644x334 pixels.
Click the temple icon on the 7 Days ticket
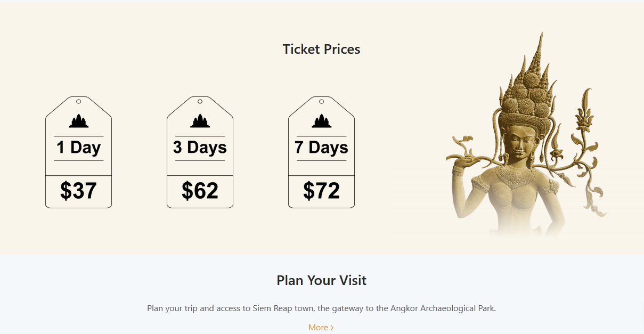coord(321,121)
